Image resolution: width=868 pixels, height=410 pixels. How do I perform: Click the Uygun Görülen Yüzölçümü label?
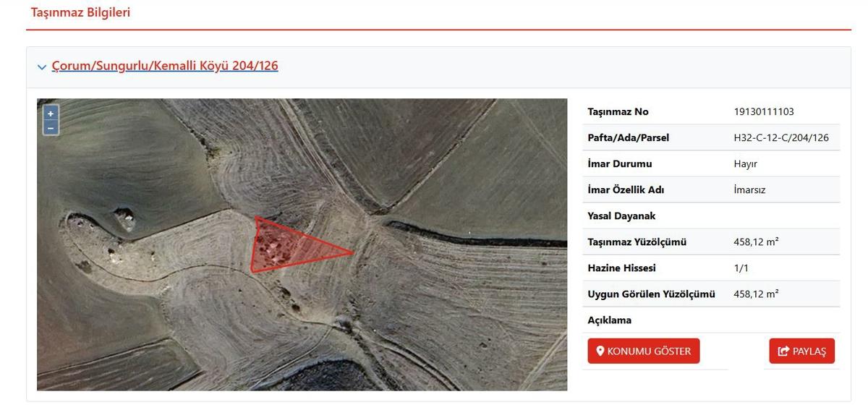point(651,294)
